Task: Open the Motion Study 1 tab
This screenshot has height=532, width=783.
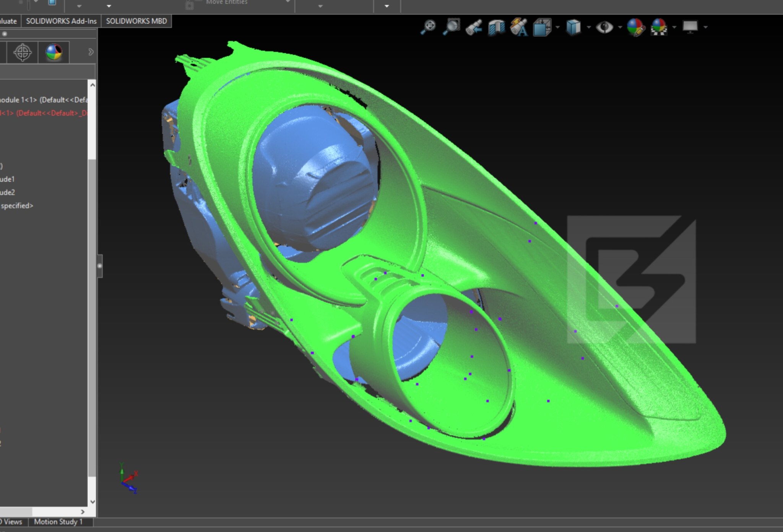Action: pyautogui.click(x=58, y=522)
